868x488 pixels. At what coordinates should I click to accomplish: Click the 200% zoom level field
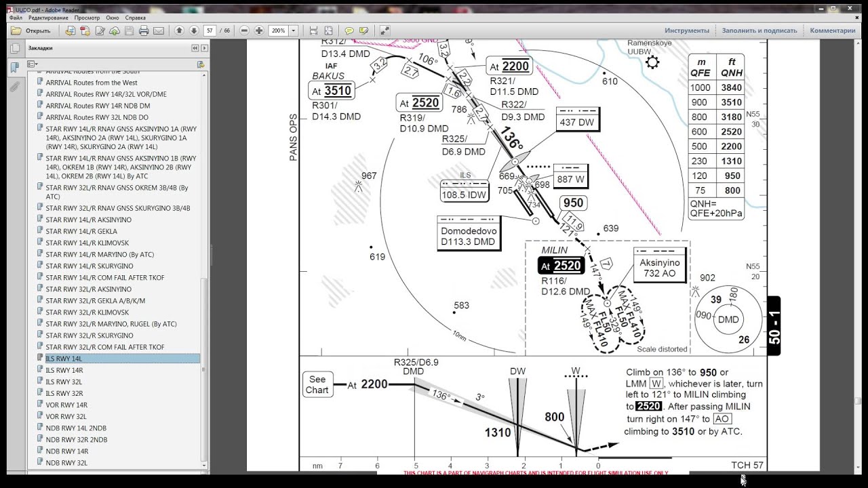pyautogui.click(x=279, y=30)
